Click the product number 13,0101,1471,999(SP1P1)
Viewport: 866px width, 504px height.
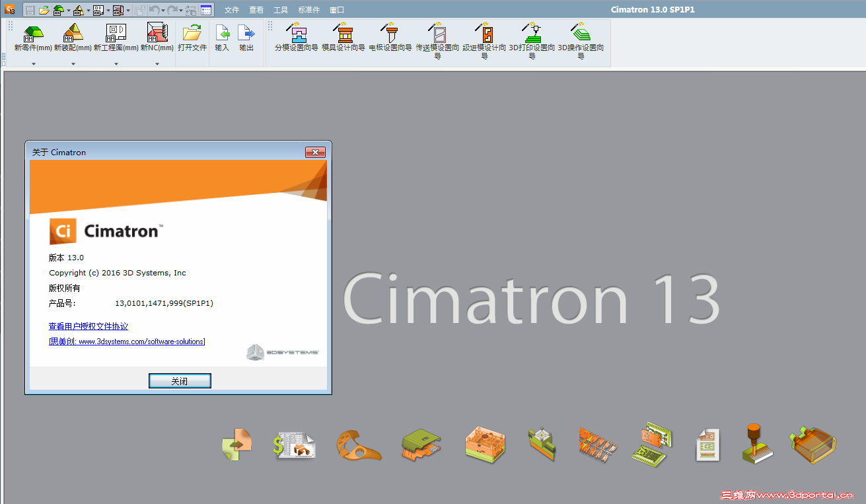pyautogui.click(x=164, y=303)
